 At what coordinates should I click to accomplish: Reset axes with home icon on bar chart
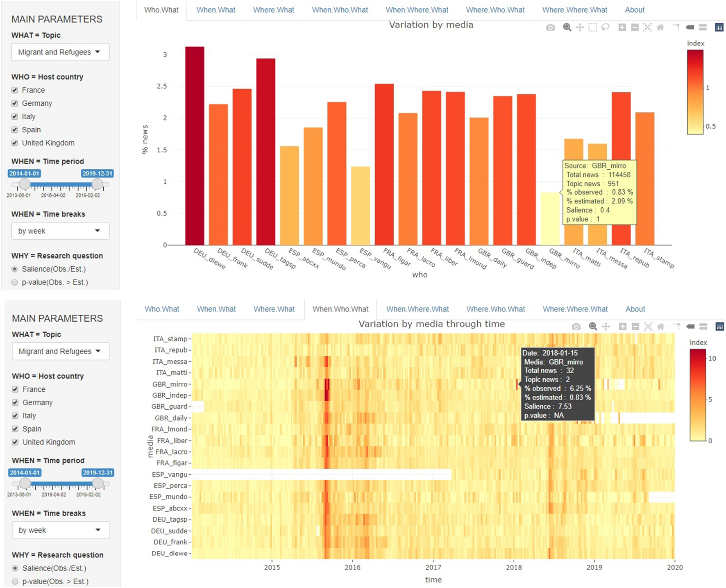[x=660, y=27]
